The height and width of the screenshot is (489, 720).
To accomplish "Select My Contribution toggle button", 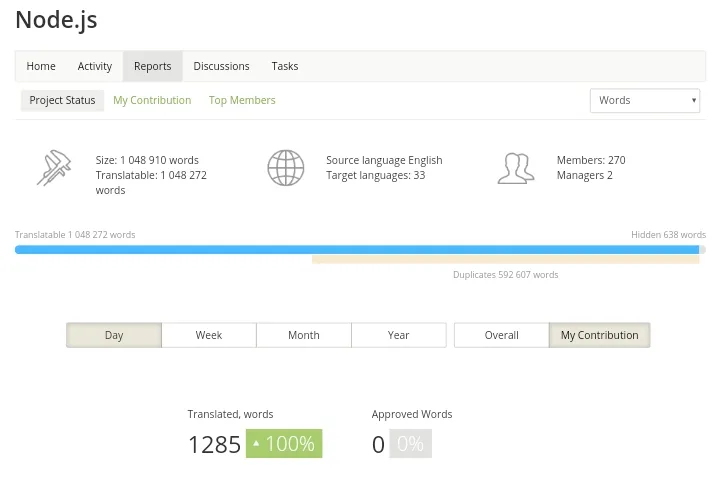I will (600, 335).
